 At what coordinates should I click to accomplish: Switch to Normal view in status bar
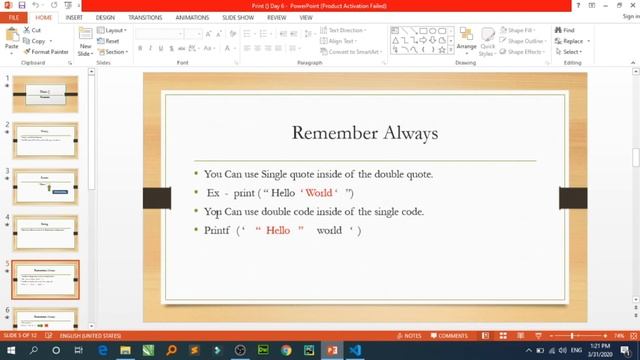(x=485, y=336)
